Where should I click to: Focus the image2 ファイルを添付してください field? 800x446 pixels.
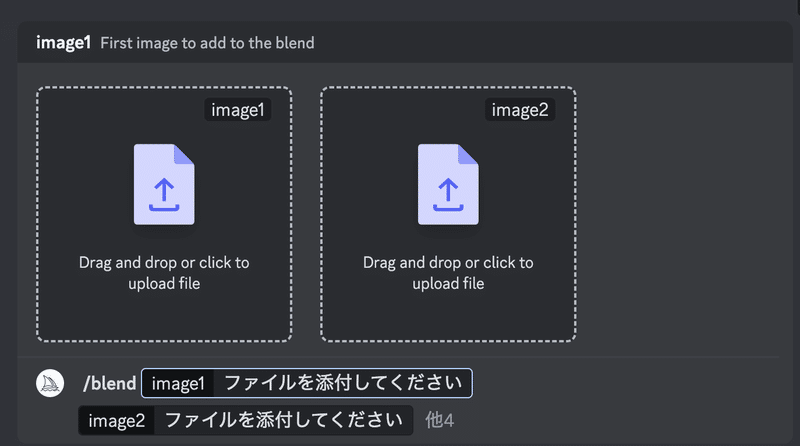(245, 420)
